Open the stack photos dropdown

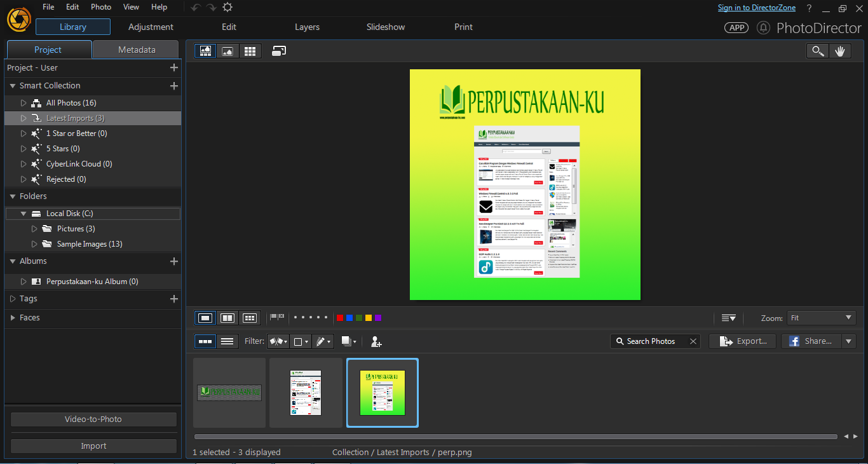pos(349,341)
